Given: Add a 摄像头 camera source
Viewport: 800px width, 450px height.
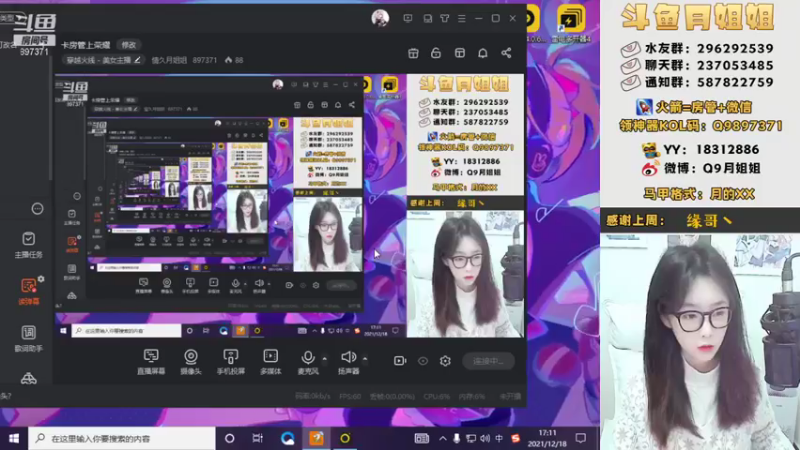Looking at the screenshot, I should (x=191, y=362).
